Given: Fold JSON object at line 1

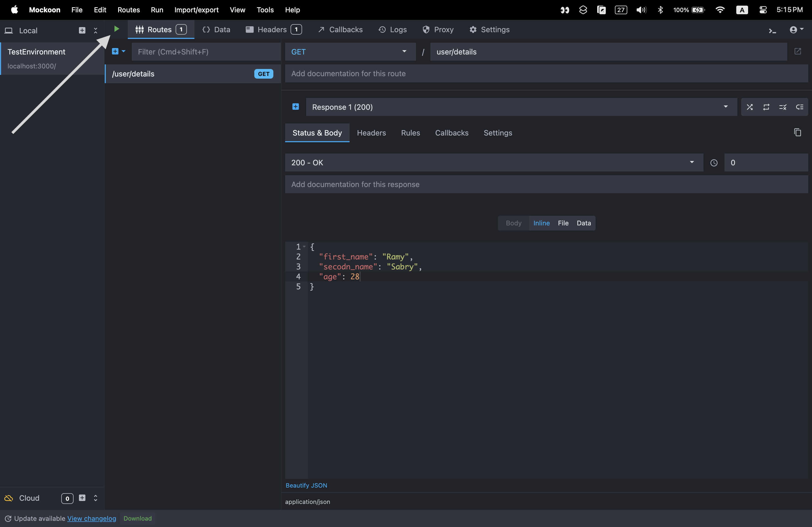Looking at the screenshot, I should (304, 246).
